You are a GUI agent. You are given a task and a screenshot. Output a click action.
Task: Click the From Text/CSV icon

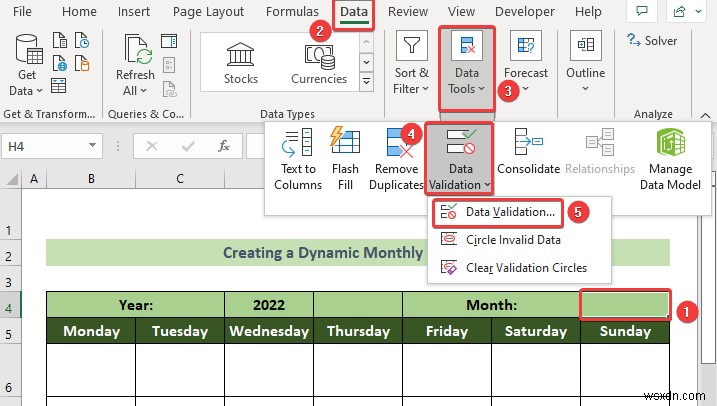(59, 40)
